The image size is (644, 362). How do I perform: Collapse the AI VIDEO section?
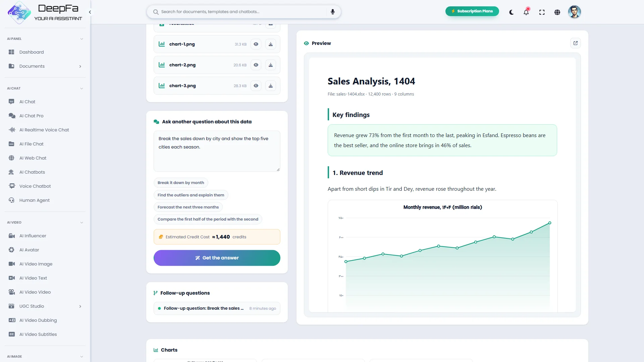coord(82,223)
